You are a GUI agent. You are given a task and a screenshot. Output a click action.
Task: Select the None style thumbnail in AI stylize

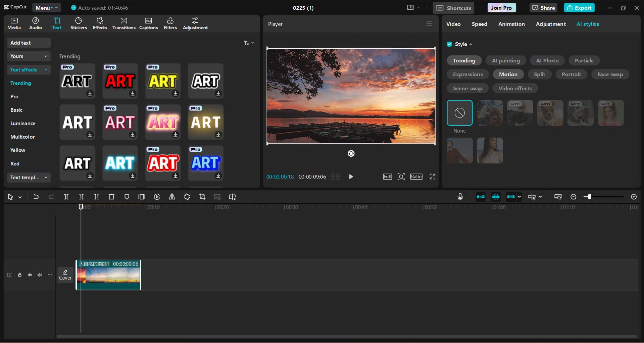459,113
